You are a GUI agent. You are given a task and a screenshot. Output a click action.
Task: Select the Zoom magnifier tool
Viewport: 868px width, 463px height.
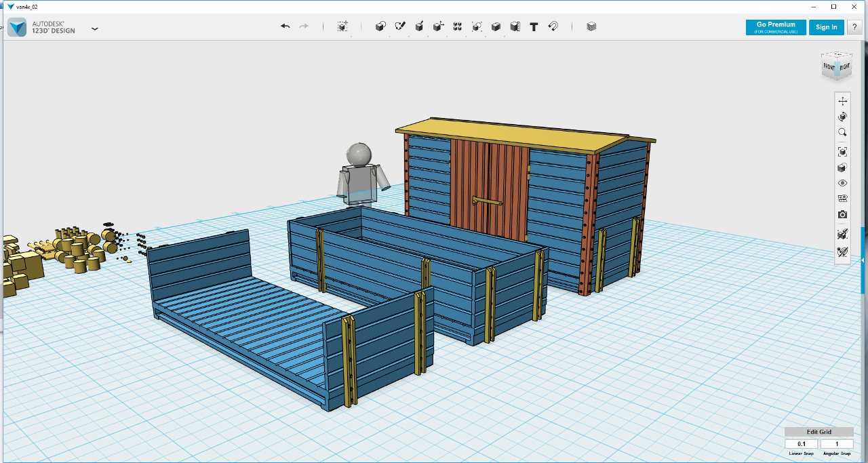(x=842, y=132)
